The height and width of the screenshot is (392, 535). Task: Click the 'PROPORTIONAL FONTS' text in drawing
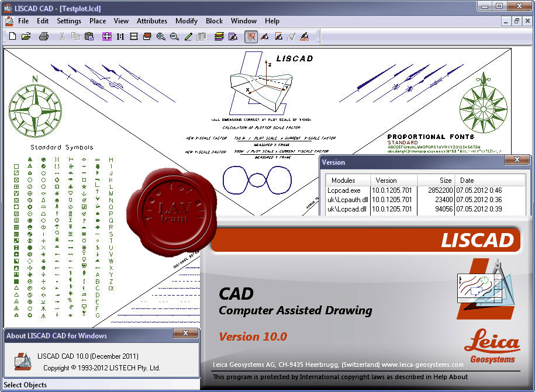(430, 137)
